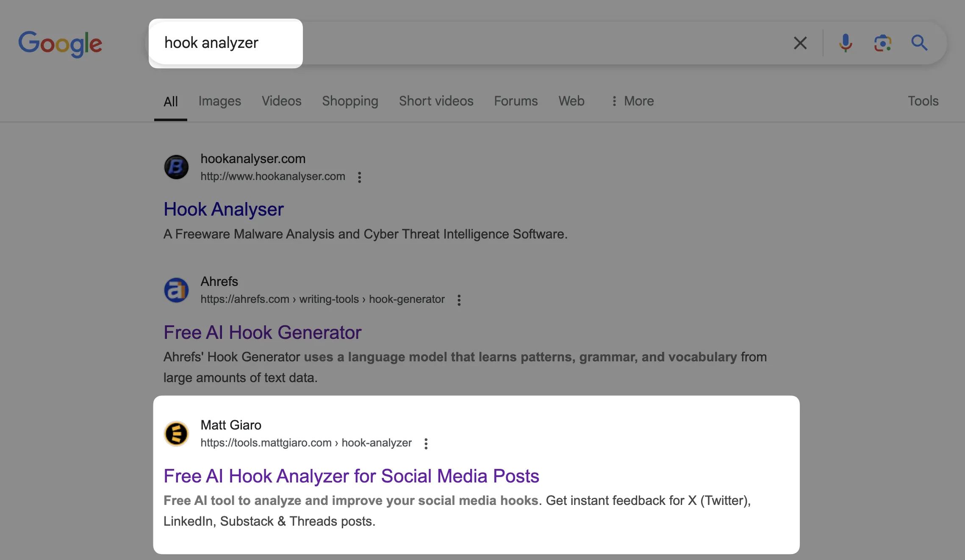The width and height of the screenshot is (965, 560).
Task: Open three-dot menu for hookanalyser.com result
Action: [x=359, y=177]
